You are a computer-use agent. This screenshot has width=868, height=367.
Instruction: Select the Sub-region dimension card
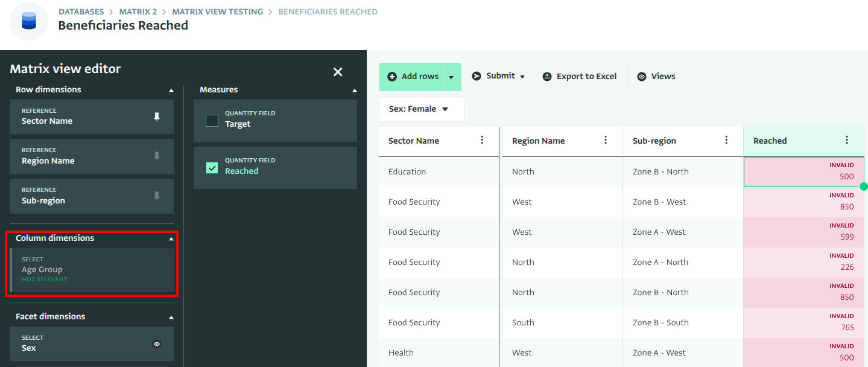pos(92,196)
